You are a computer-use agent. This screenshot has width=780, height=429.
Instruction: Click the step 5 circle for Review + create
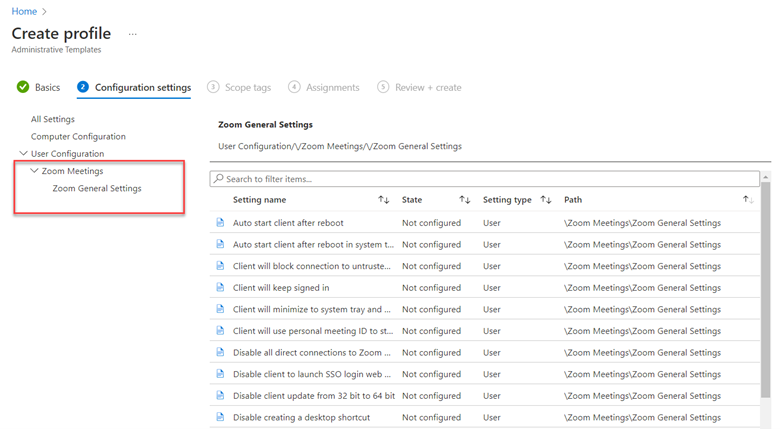(383, 87)
